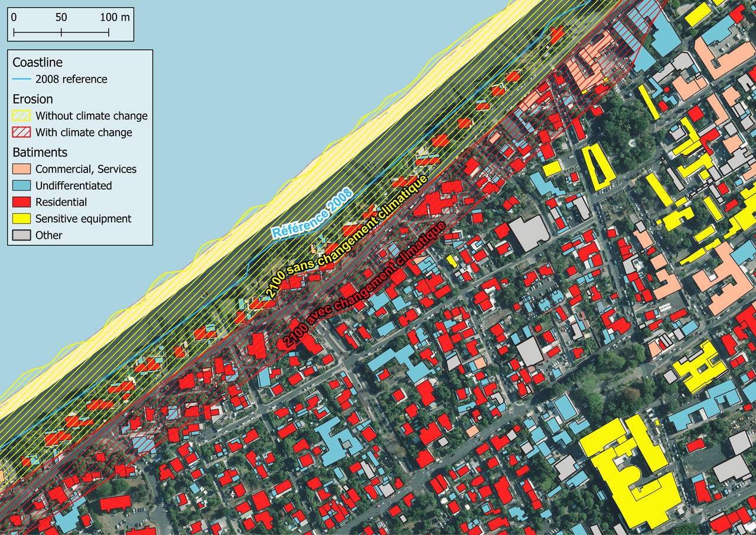Click the yellow hatched erosion swatch in legend
The height and width of the screenshot is (535, 756).
(x=22, y=116)
